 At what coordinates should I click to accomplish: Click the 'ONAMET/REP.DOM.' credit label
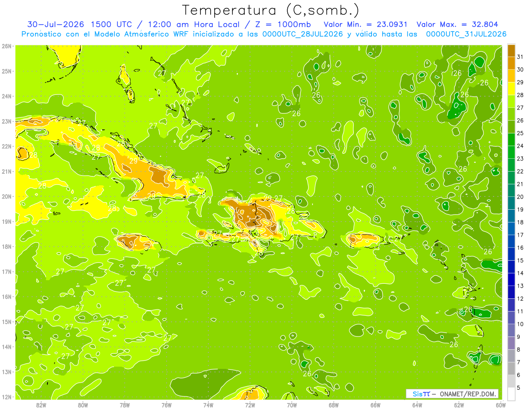pyautogui.click(x=469, y=394)
